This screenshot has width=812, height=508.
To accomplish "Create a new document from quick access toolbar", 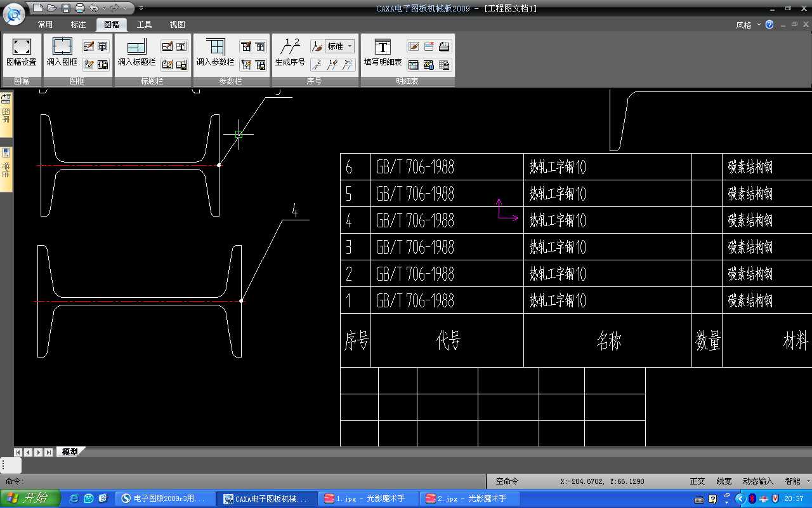I will 38,8.
